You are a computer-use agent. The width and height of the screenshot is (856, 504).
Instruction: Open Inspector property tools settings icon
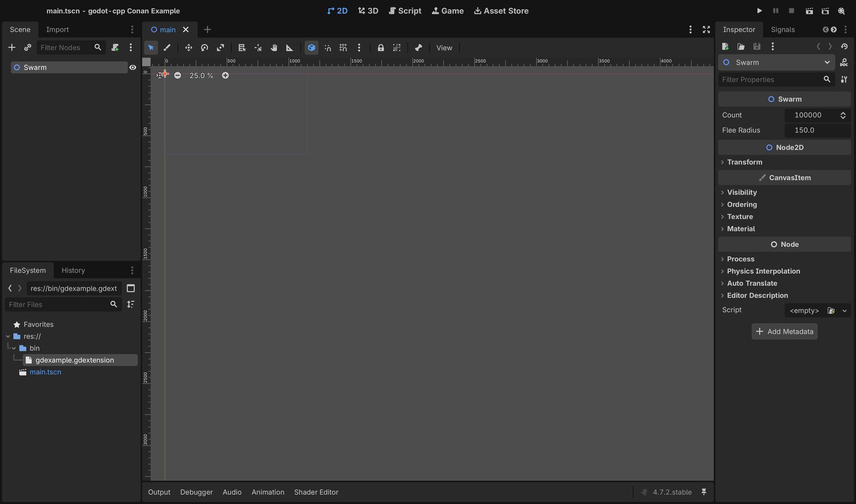click(x=844, y=79)
